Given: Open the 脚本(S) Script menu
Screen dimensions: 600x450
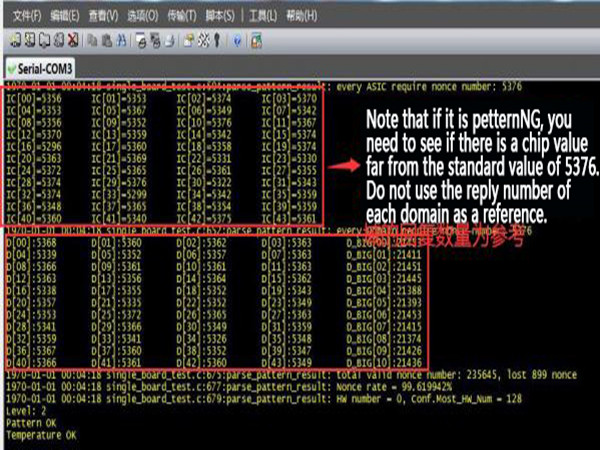Looking at the screenshot, I should (x=220, y=16).
